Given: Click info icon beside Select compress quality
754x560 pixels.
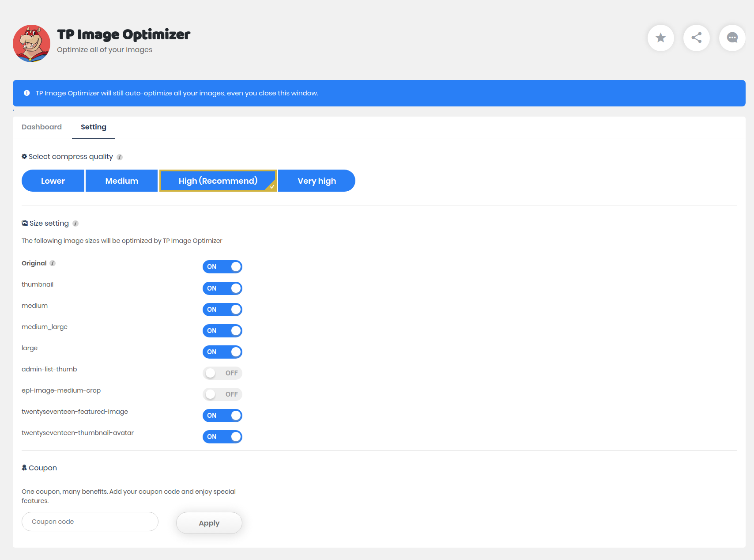Looking at the screenshot, I should coord(120,157).
